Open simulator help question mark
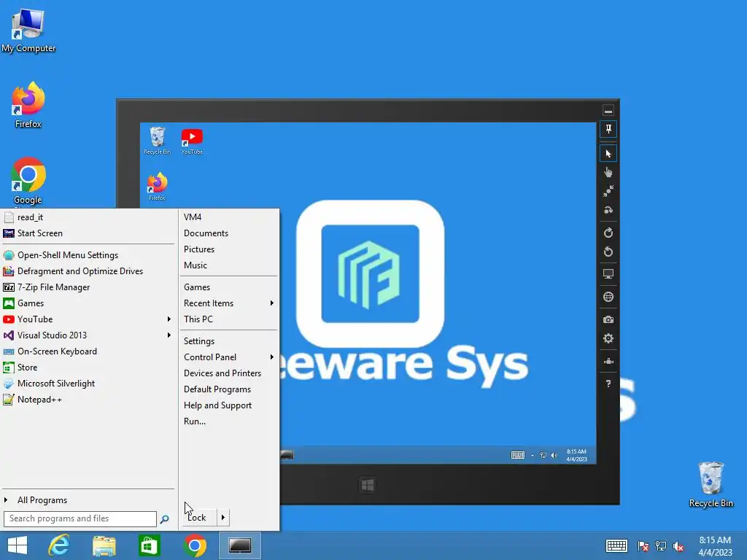Screen dimensions: 747x560 tap(608, 384)
